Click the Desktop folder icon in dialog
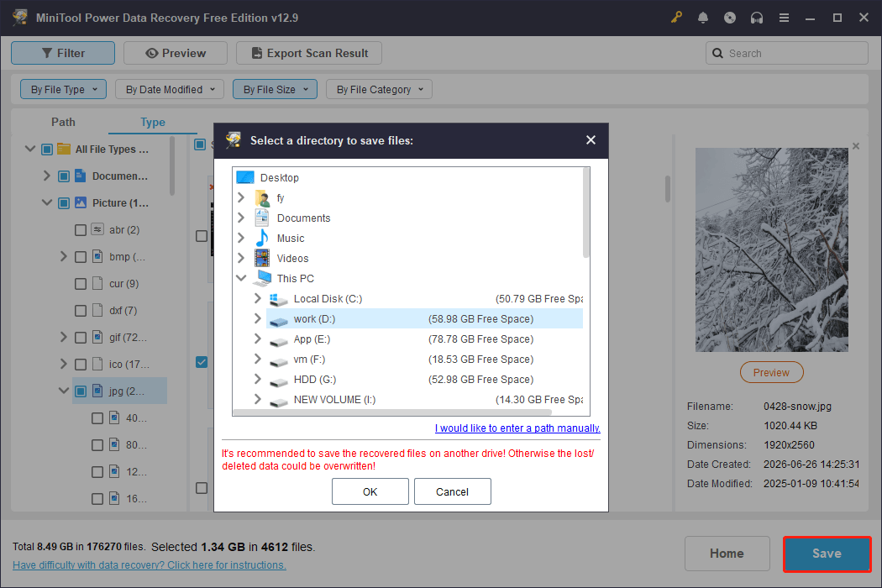This screenshot has width=882, height=588. pos(245,177)
